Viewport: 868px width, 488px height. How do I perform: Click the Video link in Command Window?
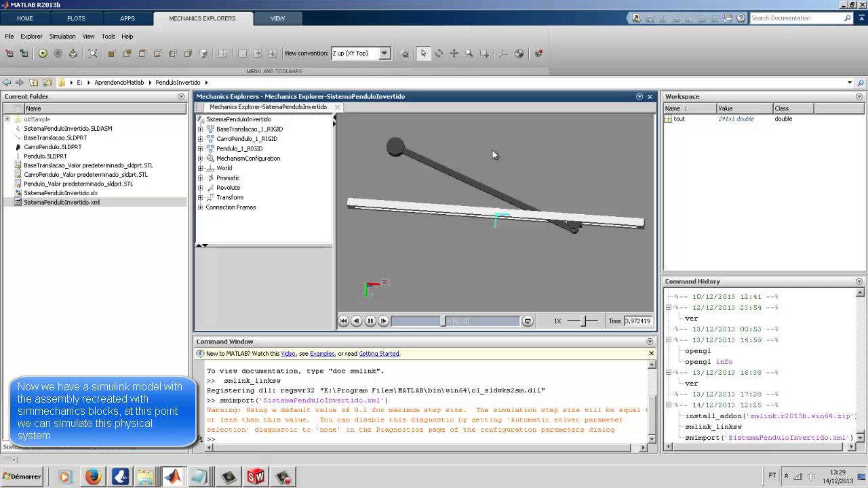click(288, 354)
